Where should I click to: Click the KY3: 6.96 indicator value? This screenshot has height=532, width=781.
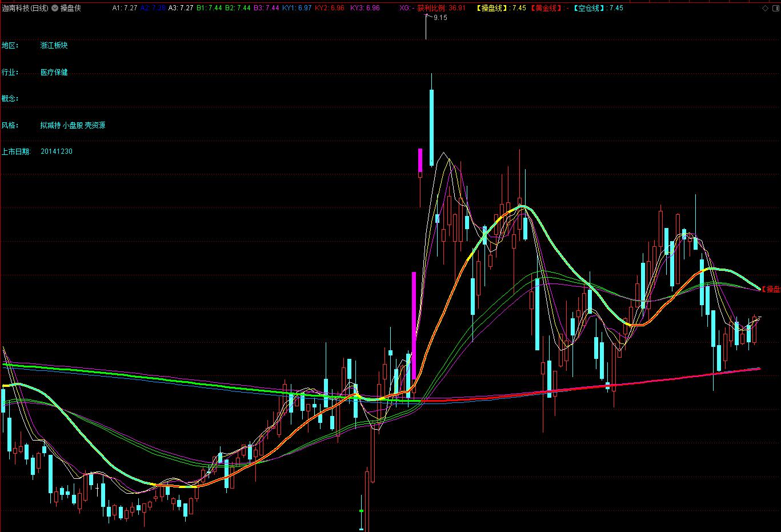(x=365, y=8)
